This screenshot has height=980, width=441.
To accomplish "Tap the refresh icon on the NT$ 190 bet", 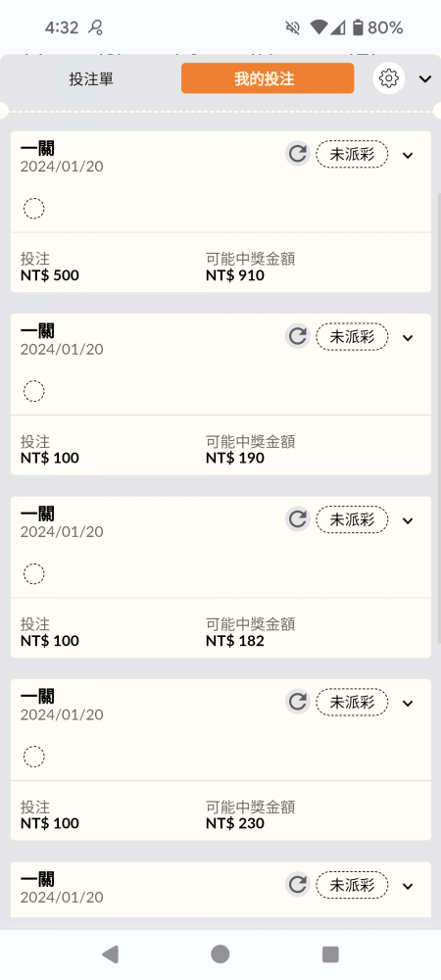I will [298, 336].
